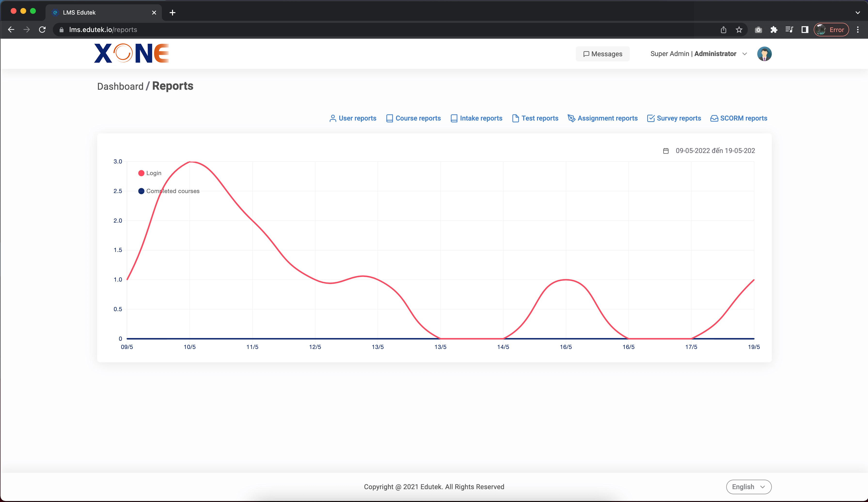Click the 09/5 x-axis label

[127, 347]
